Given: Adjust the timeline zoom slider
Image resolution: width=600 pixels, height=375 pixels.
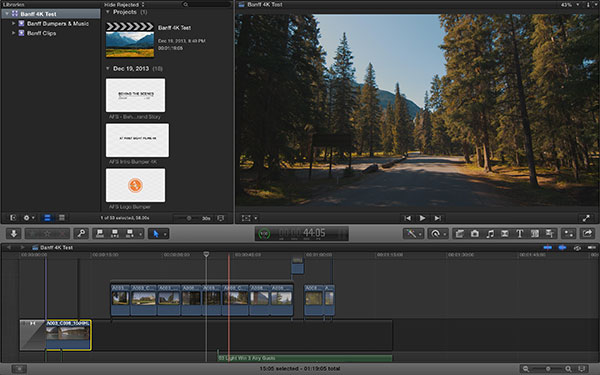Looking at the screenshot, I should pos(547,369).
